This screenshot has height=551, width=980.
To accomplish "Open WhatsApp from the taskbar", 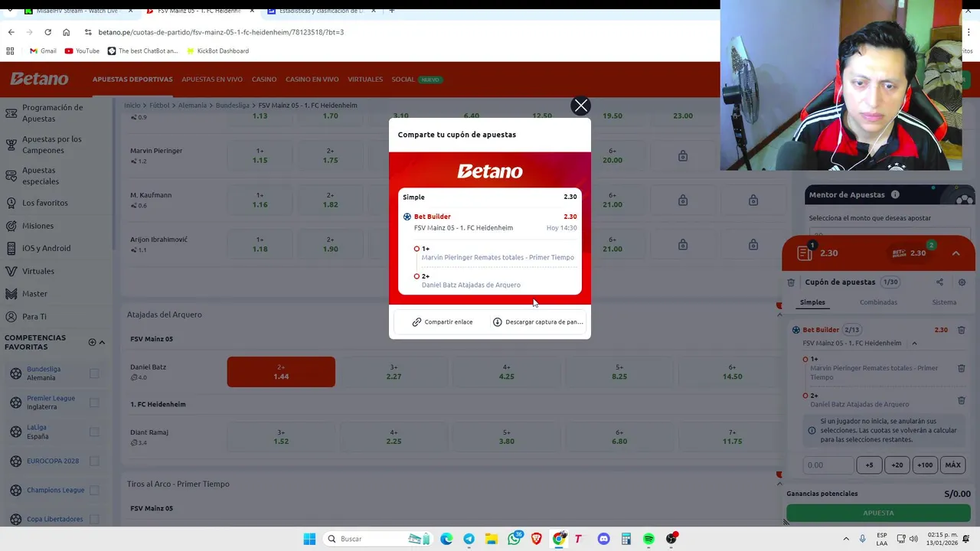I will (x=514, y=539).
